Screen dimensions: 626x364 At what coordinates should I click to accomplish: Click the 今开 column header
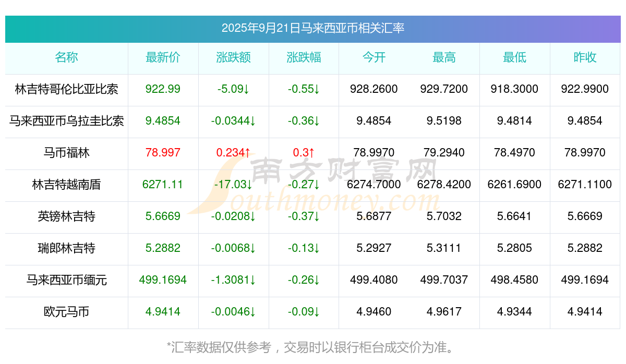[x=374, y=57]
